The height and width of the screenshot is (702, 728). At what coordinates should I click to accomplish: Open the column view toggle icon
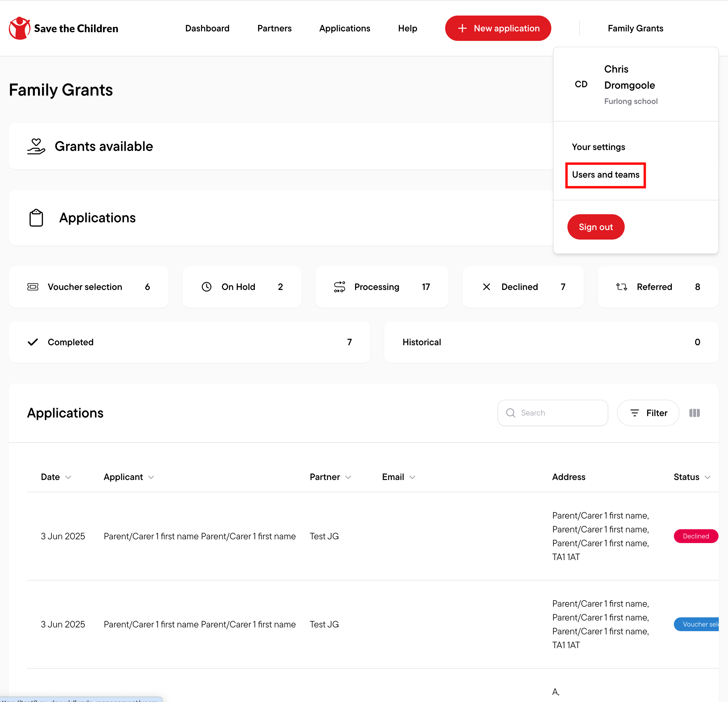695,413
